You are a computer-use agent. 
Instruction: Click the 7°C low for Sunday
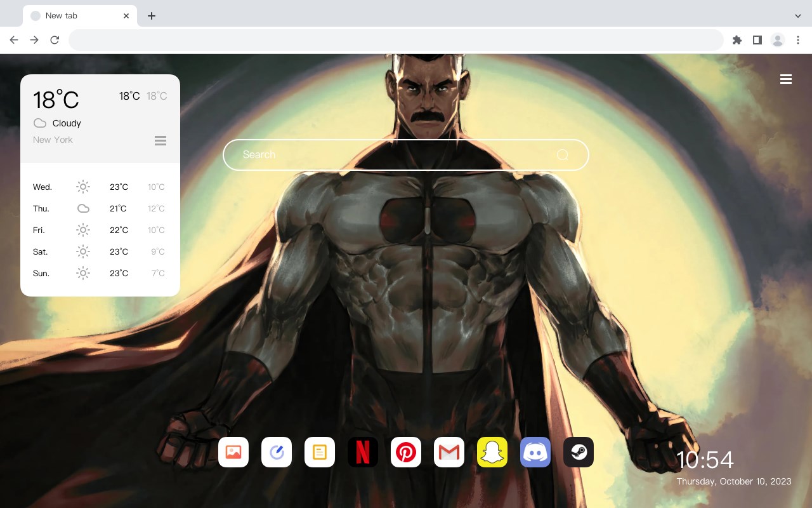point(158,273)
